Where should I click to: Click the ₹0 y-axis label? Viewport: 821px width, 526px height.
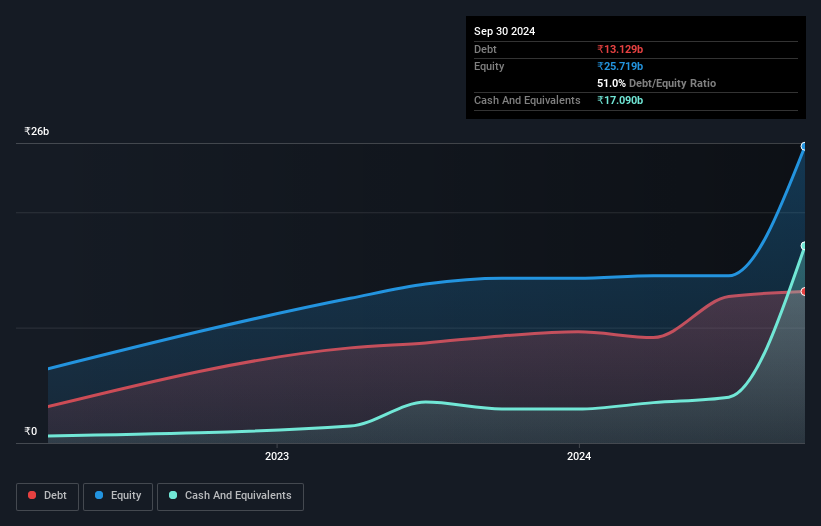pyautogui.click(x=31, y=431)
